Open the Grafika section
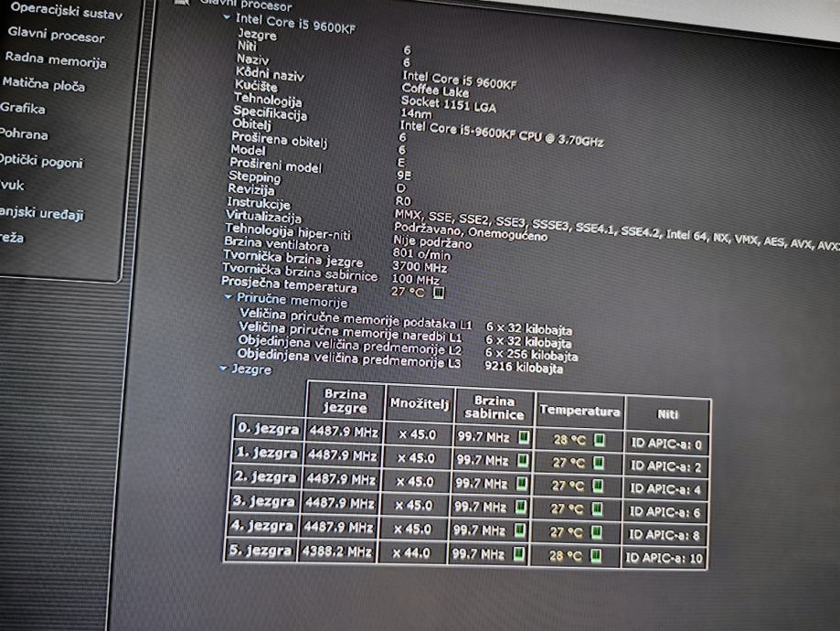This screenshot has width=840, height=631. click(x=23, y=108)
